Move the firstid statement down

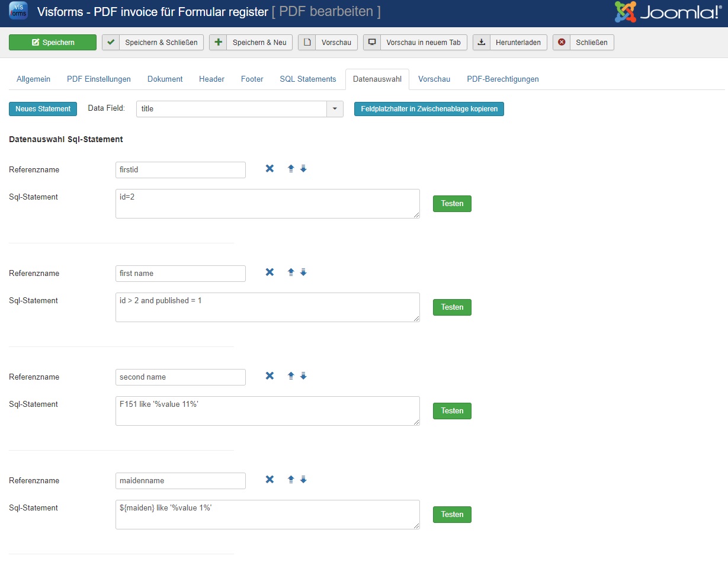[303, 169]
